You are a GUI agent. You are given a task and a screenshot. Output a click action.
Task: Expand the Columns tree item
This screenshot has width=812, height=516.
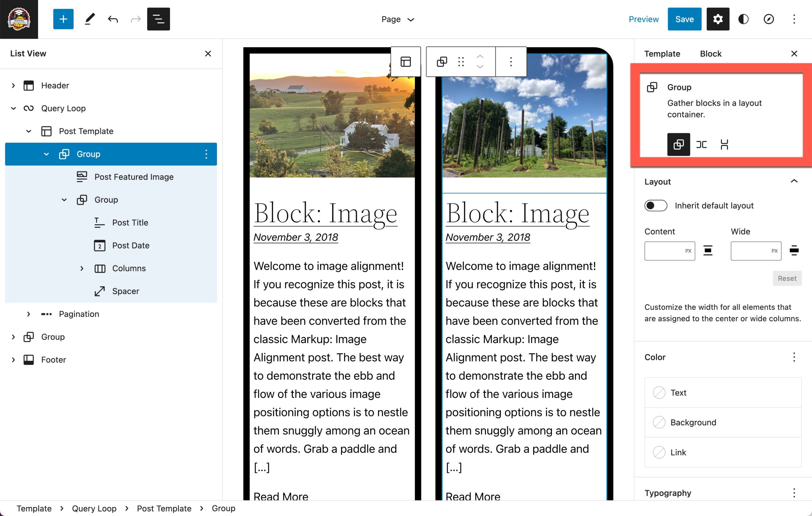pos(82,268)
